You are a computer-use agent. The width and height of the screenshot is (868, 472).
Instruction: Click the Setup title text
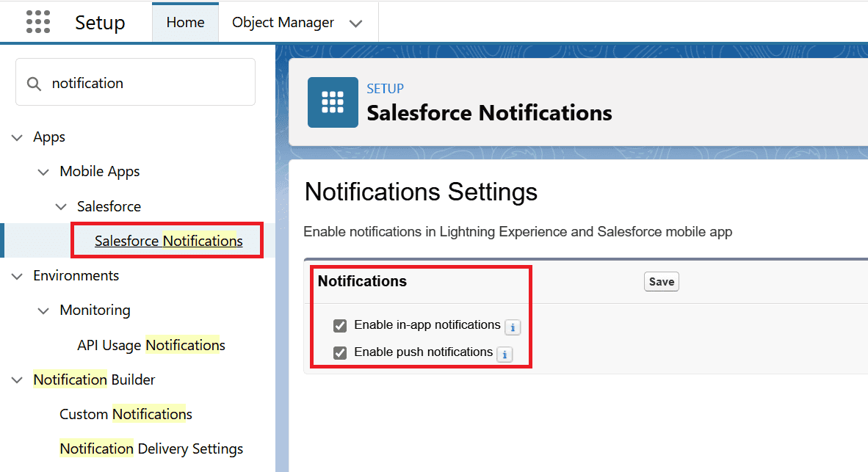100,23
